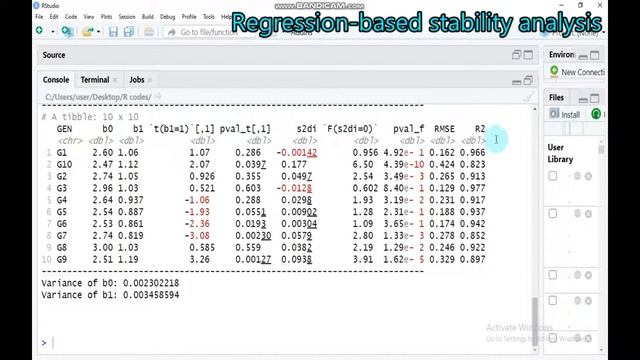Click the Install packages button

point(565,115)
